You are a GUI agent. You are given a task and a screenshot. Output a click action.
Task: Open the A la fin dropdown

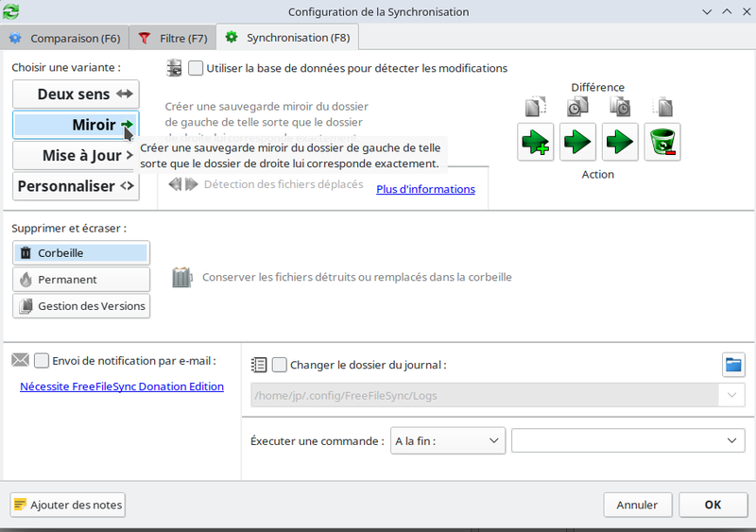448,441
